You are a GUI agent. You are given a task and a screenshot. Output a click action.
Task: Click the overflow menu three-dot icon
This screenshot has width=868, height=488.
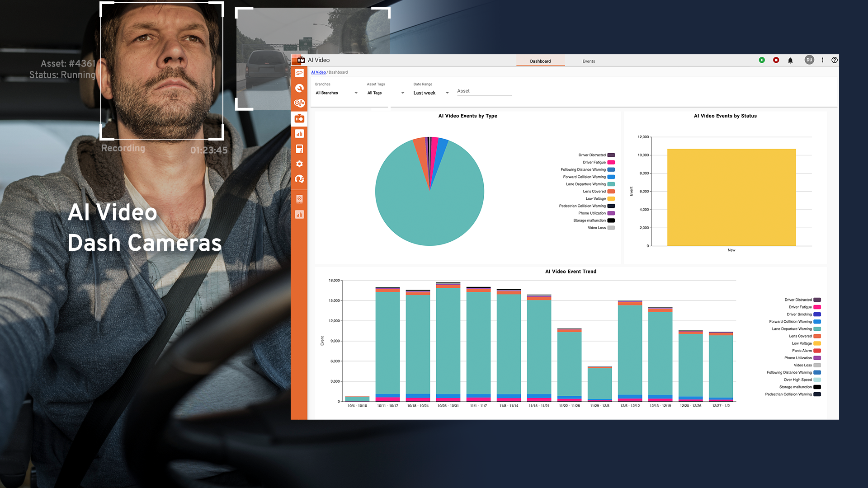coord(821,60)
